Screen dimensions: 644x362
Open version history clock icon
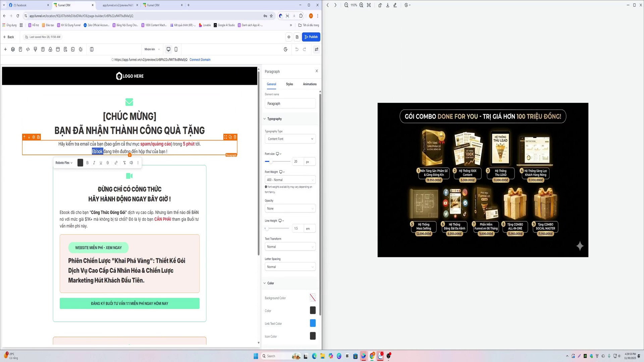(285, 49)
